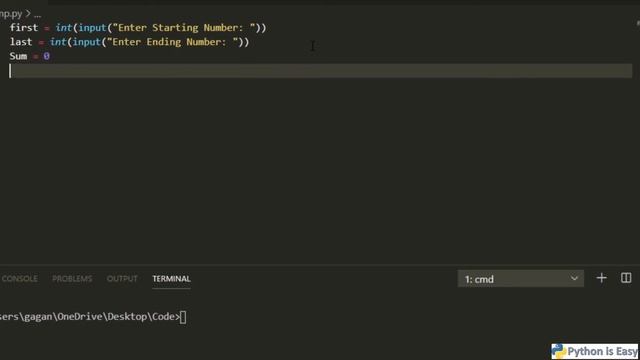
Task: Click the 'last' variable name in code
Action: tap(21, 42)
